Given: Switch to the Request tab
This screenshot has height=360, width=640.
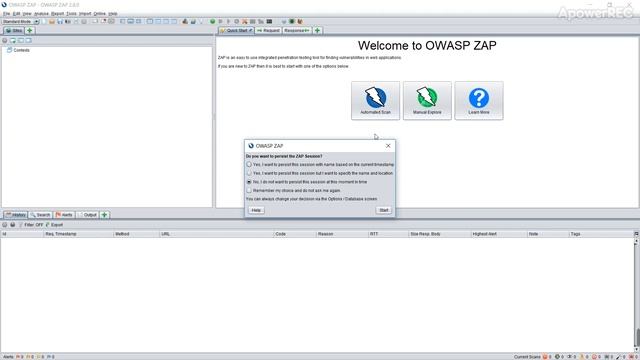Looking at the screenshot, I should [x=268, y=31].
